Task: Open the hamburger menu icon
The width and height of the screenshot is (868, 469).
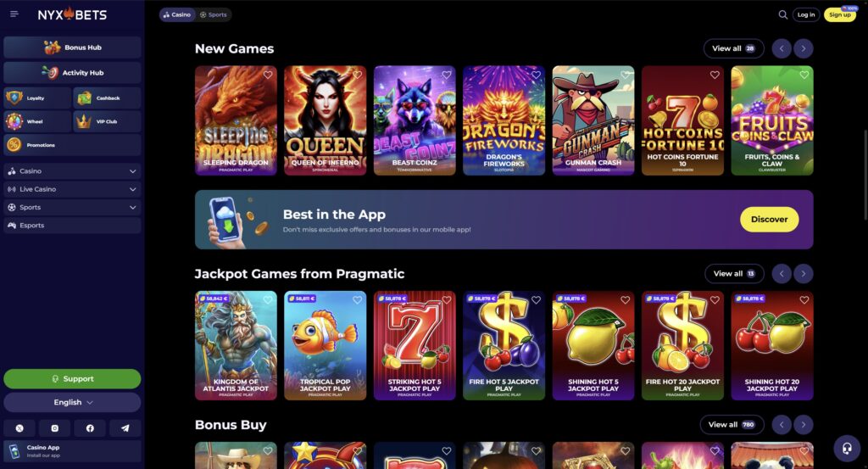Action: click(14, 14)
